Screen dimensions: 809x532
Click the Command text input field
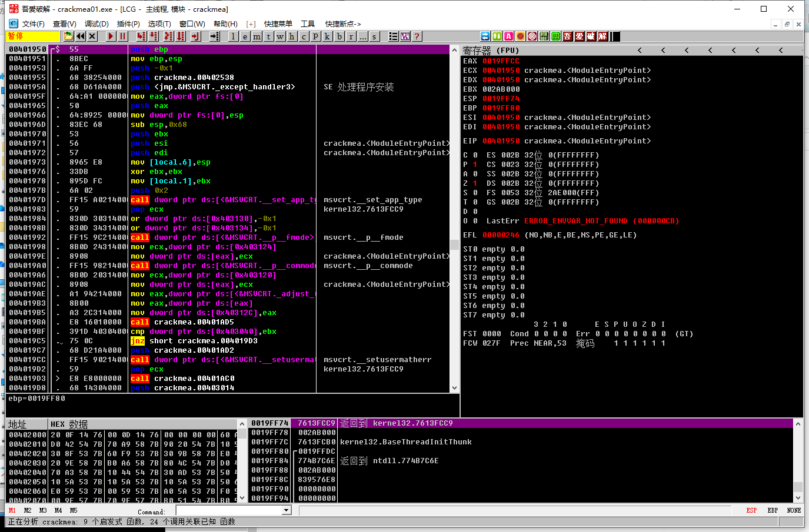point(228,510)
